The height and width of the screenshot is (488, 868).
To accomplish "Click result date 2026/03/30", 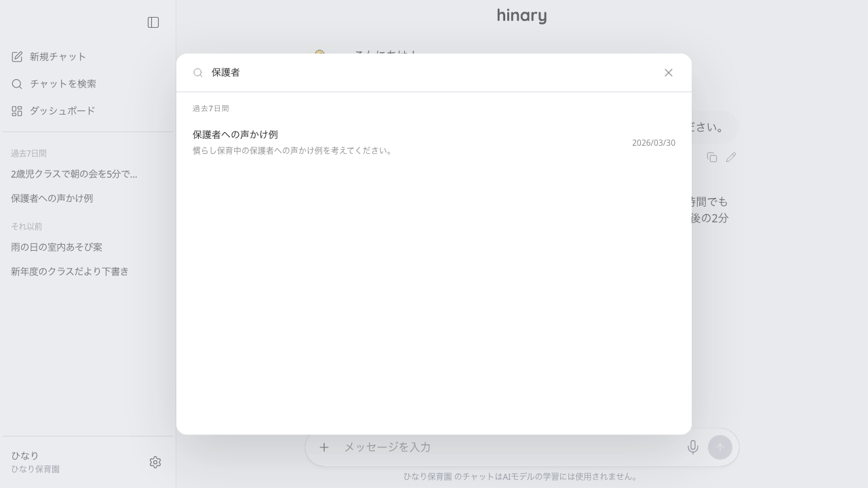I will (654, 143).
